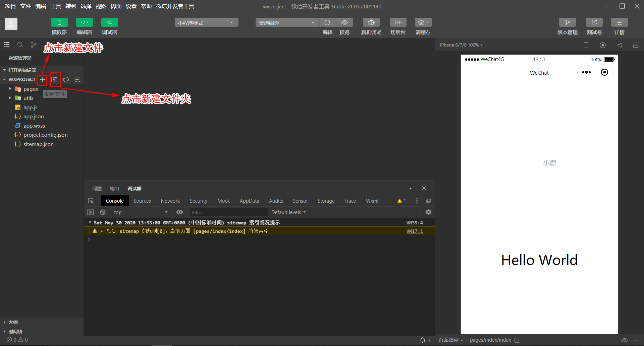Image resolution: width=644 pixels, height=346 pixels.
Task: Select the Wxml devtools tab
Action: click(x=372, y=201)
